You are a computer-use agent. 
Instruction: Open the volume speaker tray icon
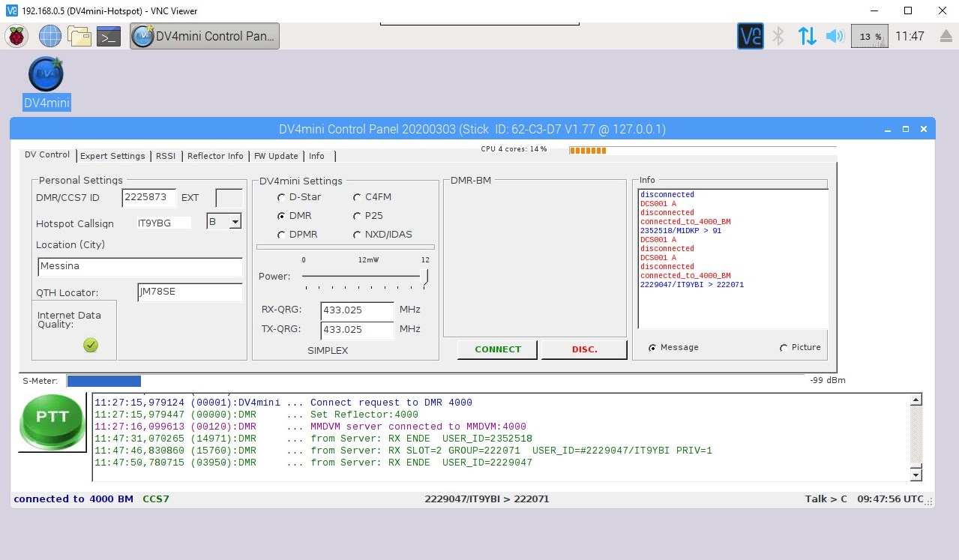[835, 36]
